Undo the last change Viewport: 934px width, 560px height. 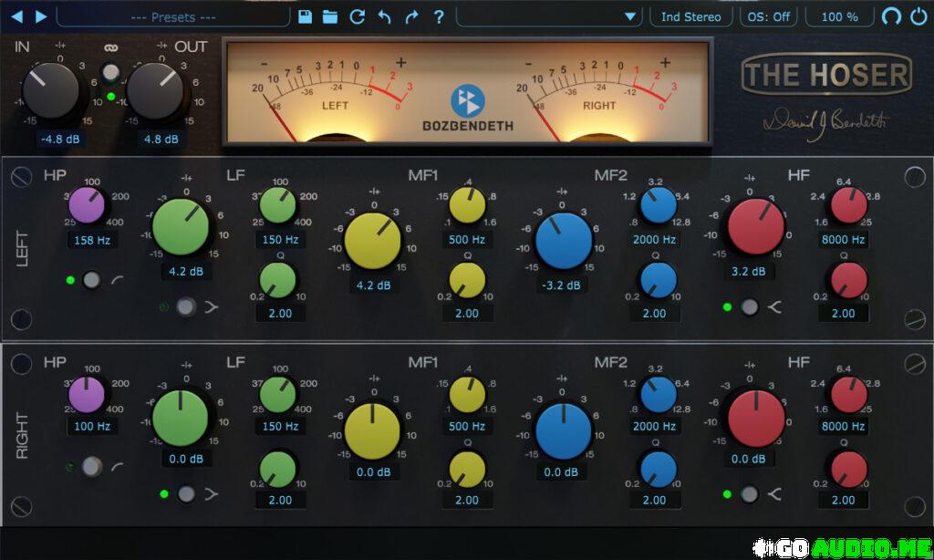pos(385,16)
